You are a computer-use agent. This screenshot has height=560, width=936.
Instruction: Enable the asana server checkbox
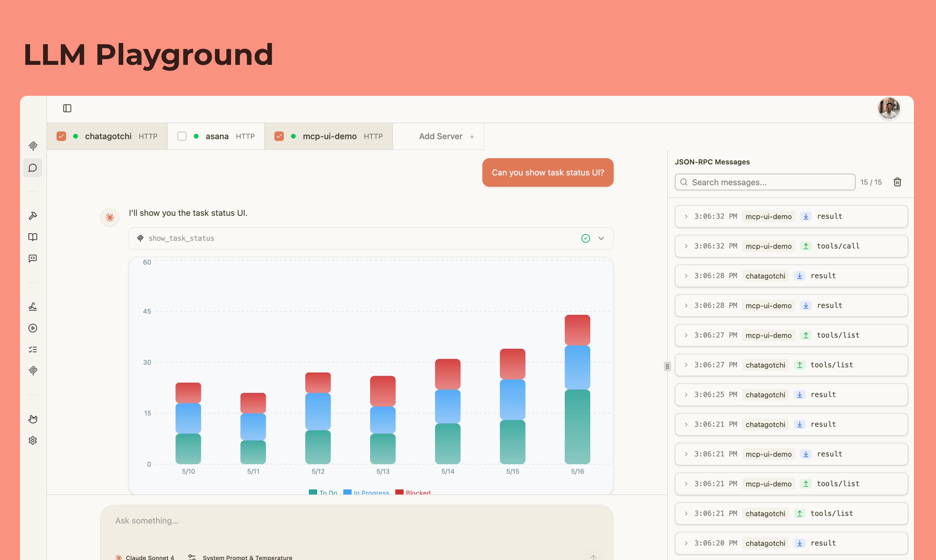point(182,136)
